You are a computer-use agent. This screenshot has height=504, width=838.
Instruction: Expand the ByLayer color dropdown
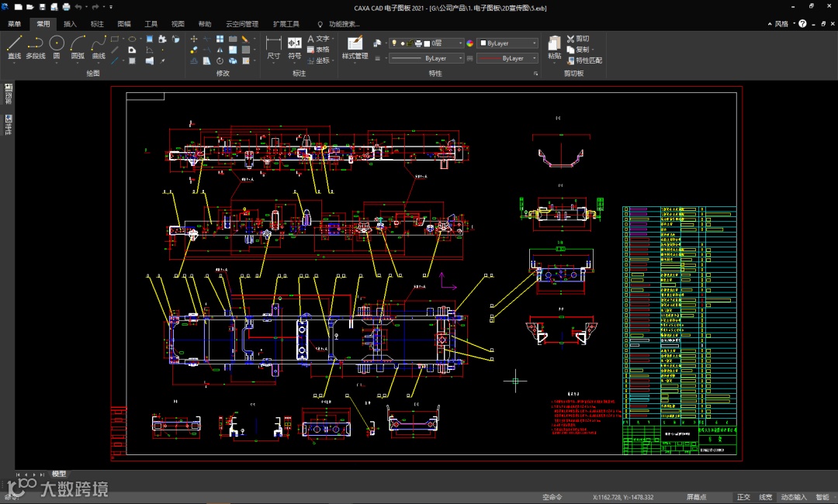pos(508,43)
